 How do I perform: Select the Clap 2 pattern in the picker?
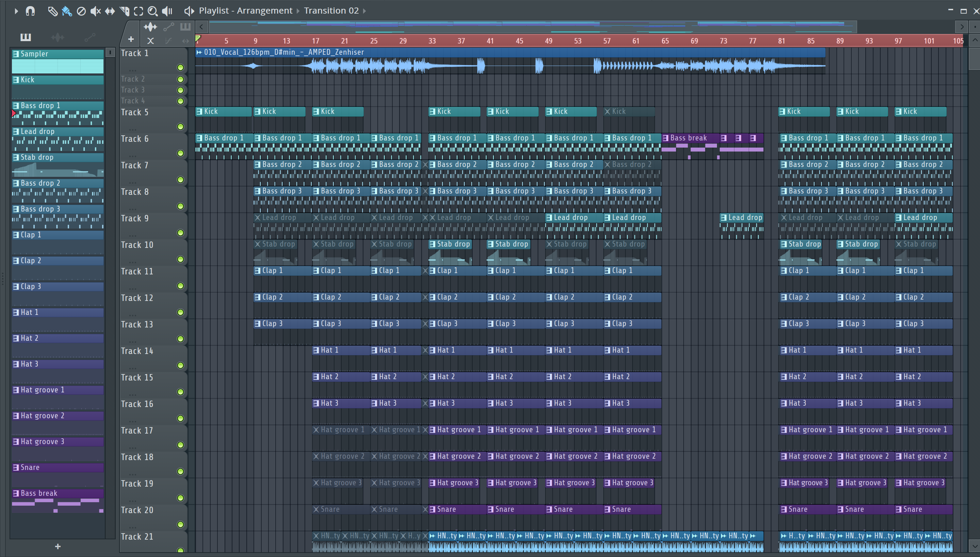click(x=58, y=268)
